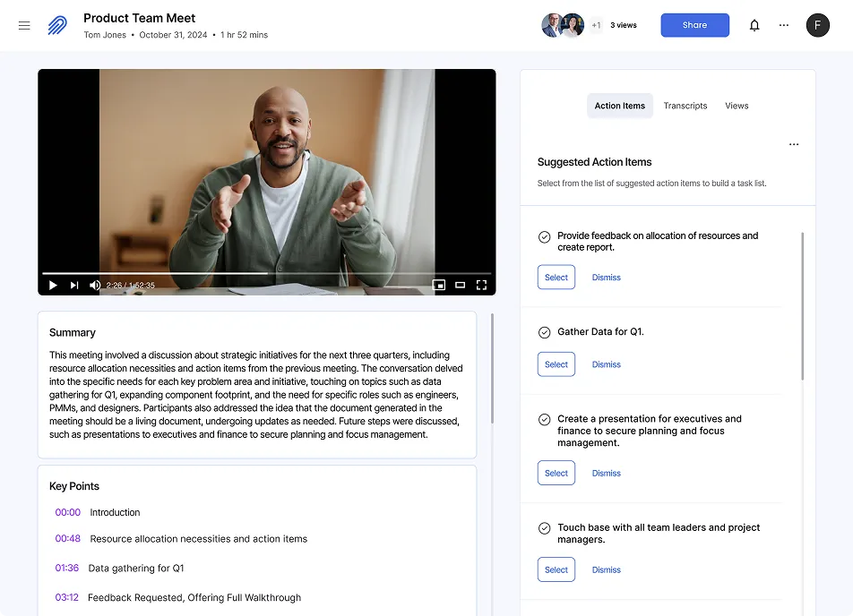Click the +1 additional viewers badge

[596, 25]
